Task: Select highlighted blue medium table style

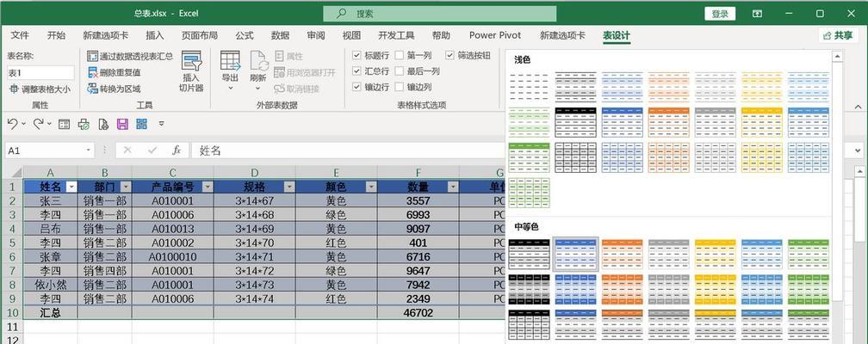Action: click(x=576, y=255)
